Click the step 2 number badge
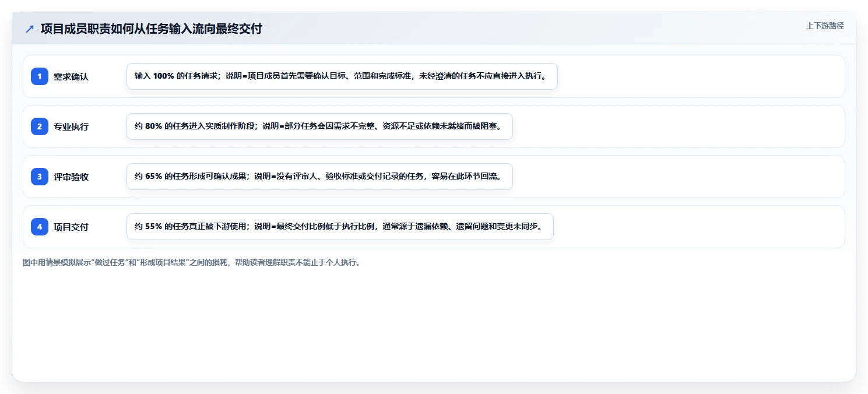The height and width of the screenshot is (394, 868). coord(40,126)
